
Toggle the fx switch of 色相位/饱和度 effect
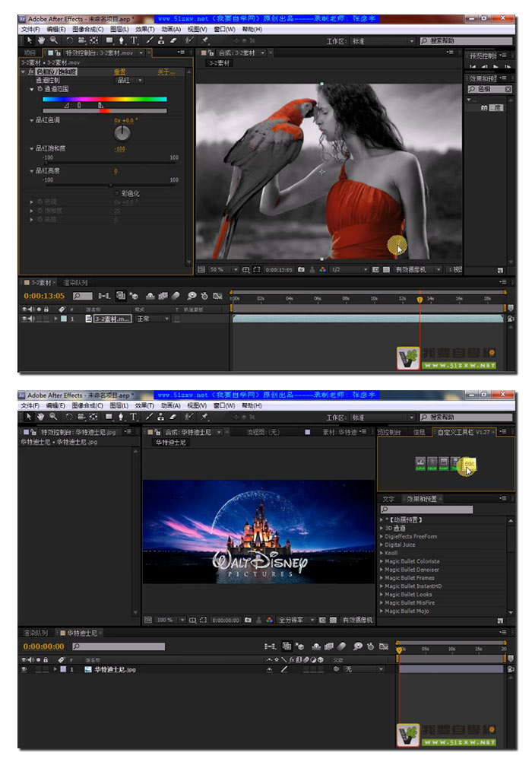click(30, 71)
